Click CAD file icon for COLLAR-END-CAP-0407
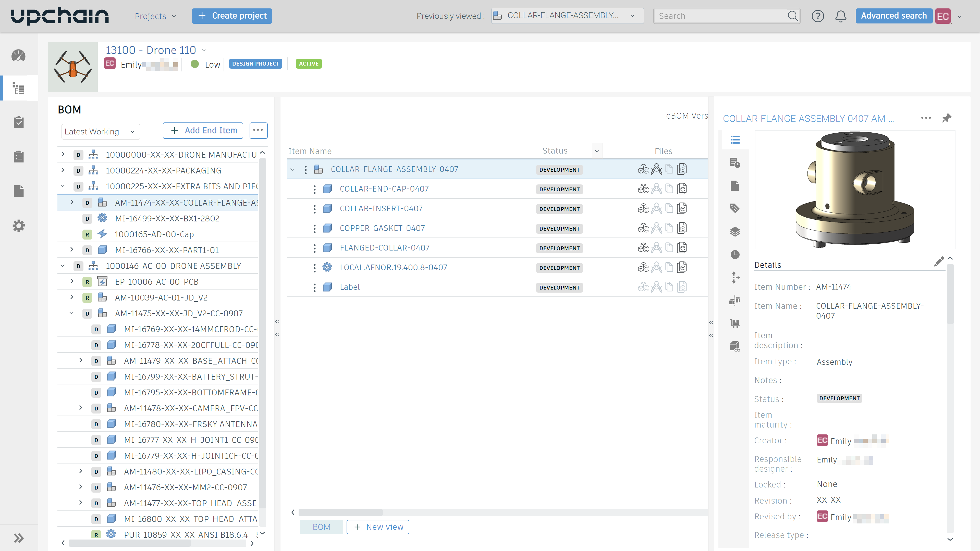 (643, 189)
